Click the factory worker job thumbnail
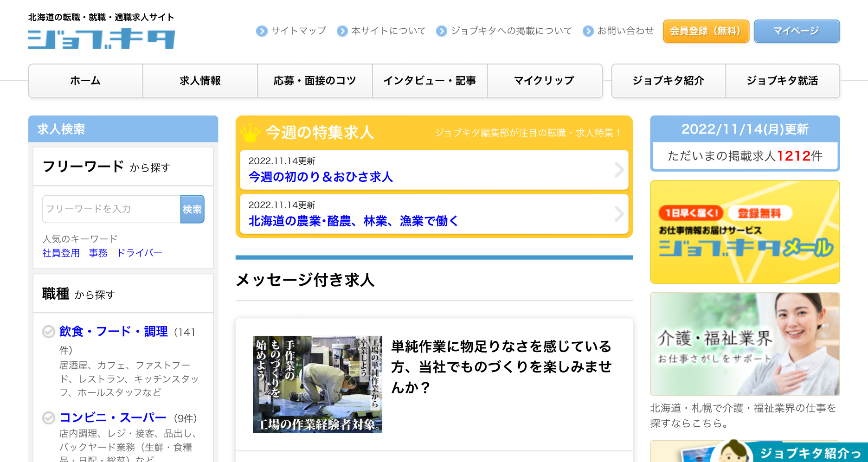The image size is (868, 462). [x=317, y=385]
